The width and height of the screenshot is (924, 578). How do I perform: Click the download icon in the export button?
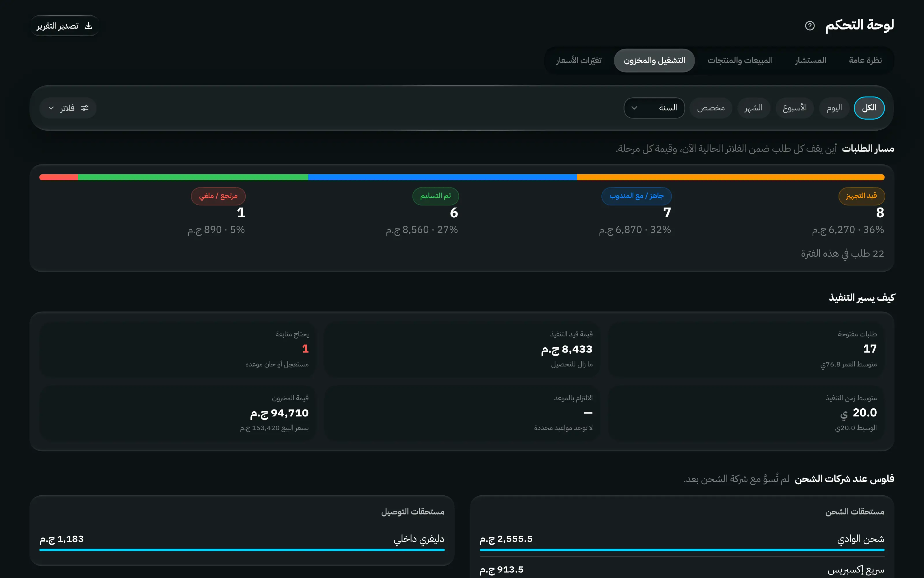pos(88,26)
